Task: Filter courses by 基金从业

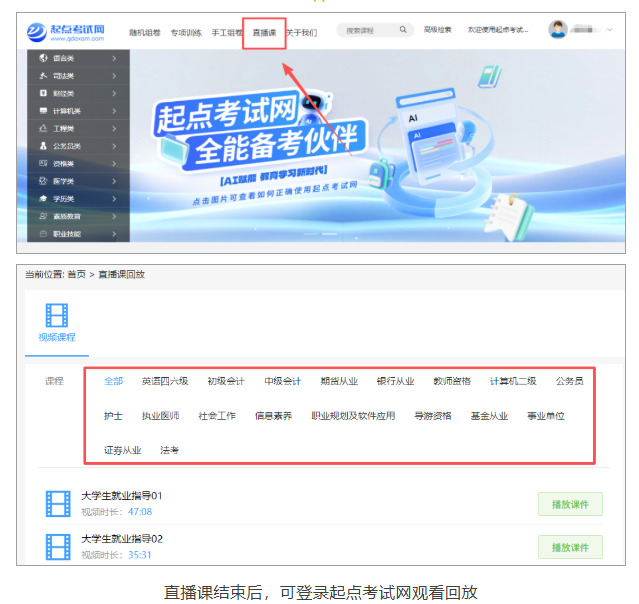Action: tap(489, 416)
